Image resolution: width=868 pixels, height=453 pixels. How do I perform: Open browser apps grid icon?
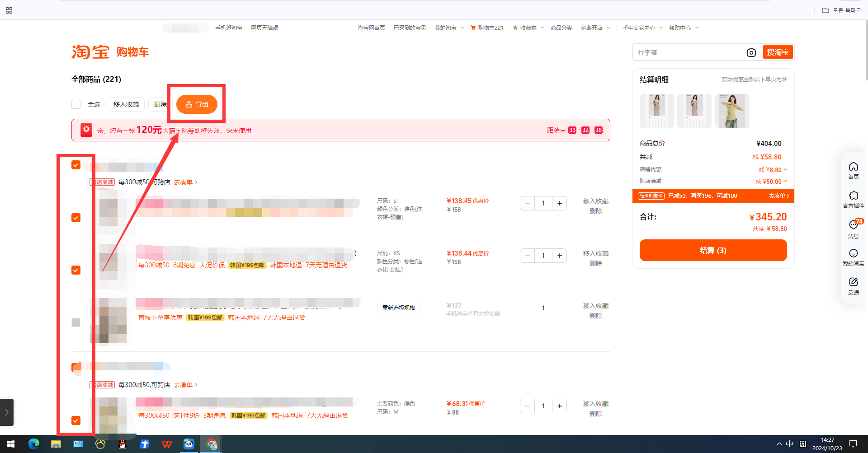pos(9,10)
